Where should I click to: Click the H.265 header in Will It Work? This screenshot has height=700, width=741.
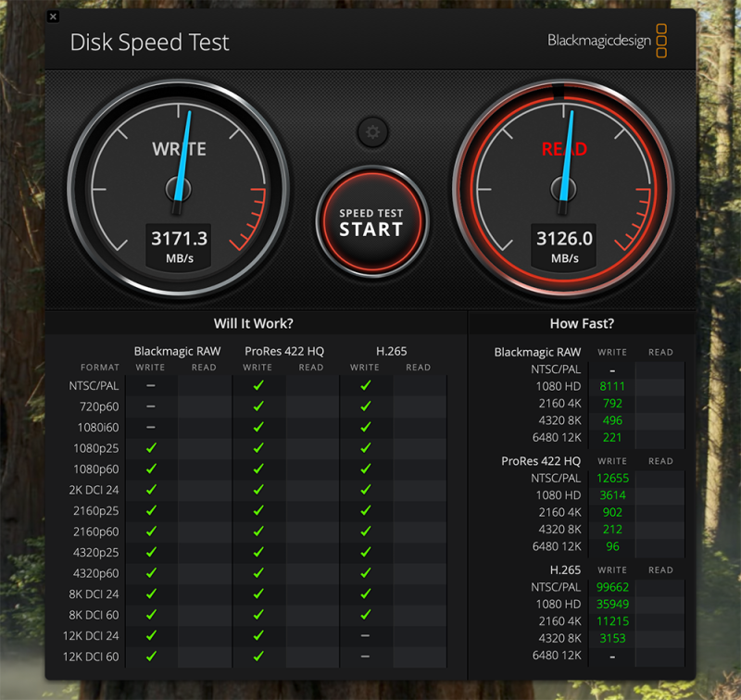(x=391, y=352)
